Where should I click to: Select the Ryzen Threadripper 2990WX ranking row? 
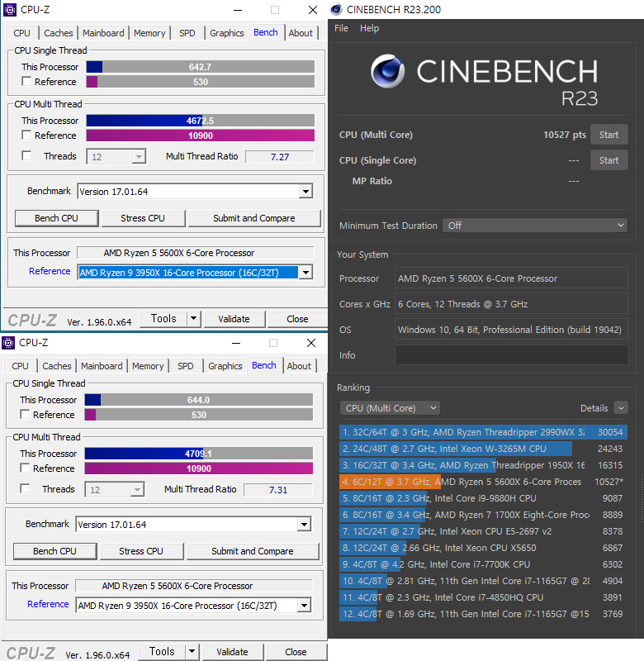pos(483,432)
